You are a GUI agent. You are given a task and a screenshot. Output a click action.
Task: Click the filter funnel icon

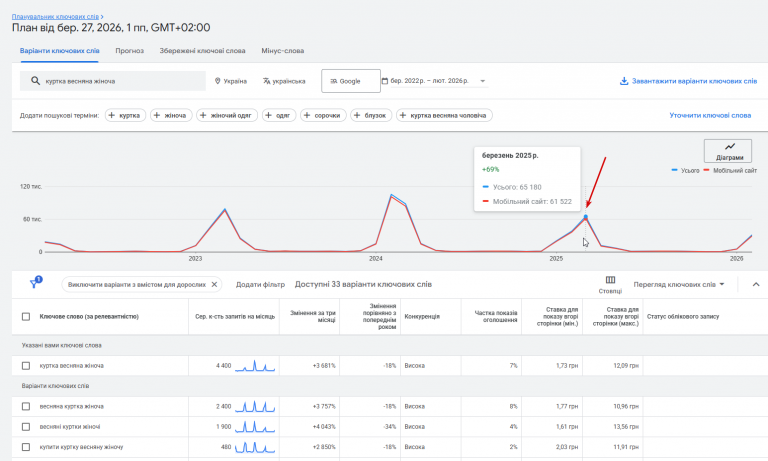(34, 285)
